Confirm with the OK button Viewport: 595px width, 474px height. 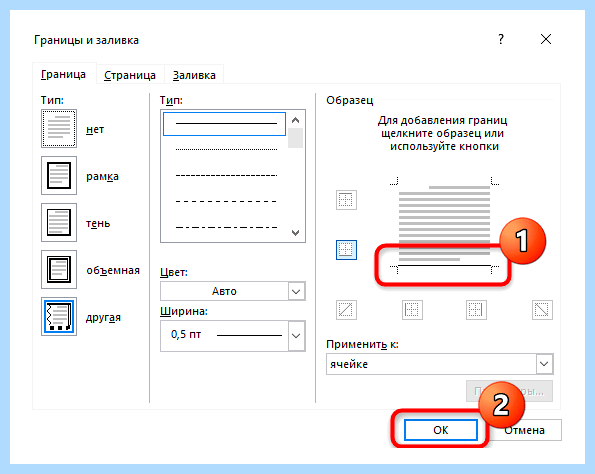(441, 430)
